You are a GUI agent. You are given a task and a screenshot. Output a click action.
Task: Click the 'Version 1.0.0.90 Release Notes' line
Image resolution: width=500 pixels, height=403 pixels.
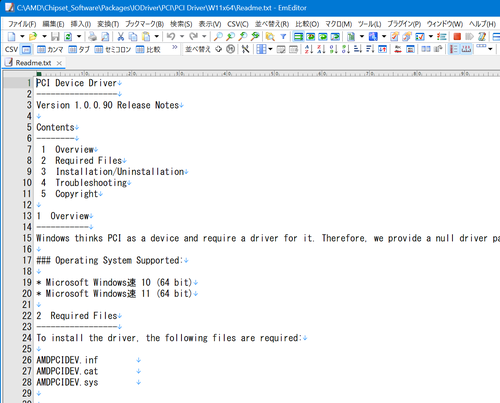click(x=108, y=105)
